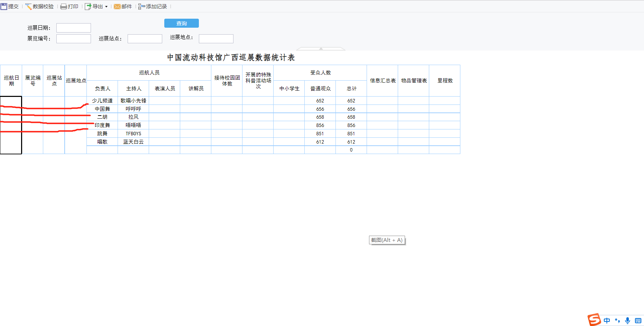Select the 中小学生 column header
This screenshot has width=644, height=326.
289,89
